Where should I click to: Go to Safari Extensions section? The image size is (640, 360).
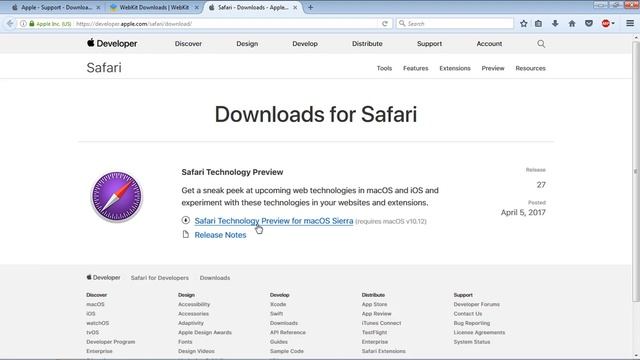point(455,68)
